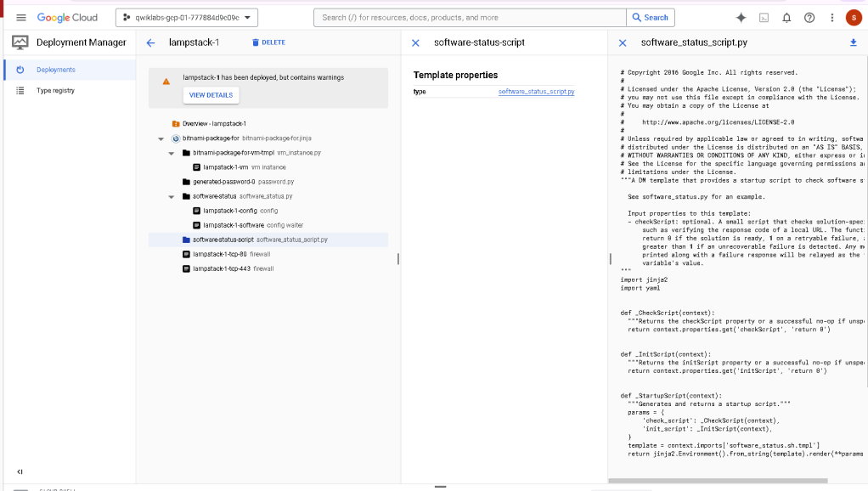This screenshot has height=491, width=868.
Task: Select the generated-password-0 password.py row
Action: tap(268, 182)
